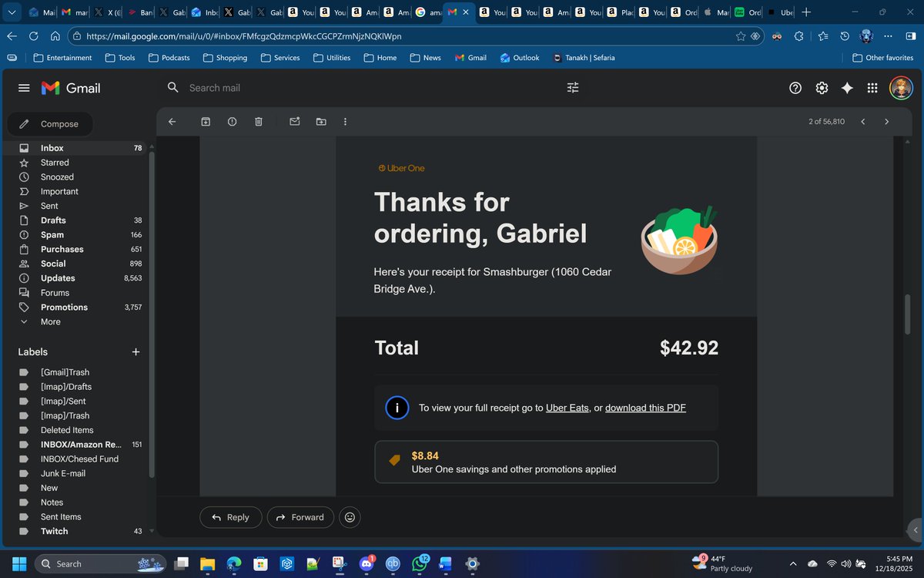
Task: Open the Google apps grid
Action: coord(872,88)
